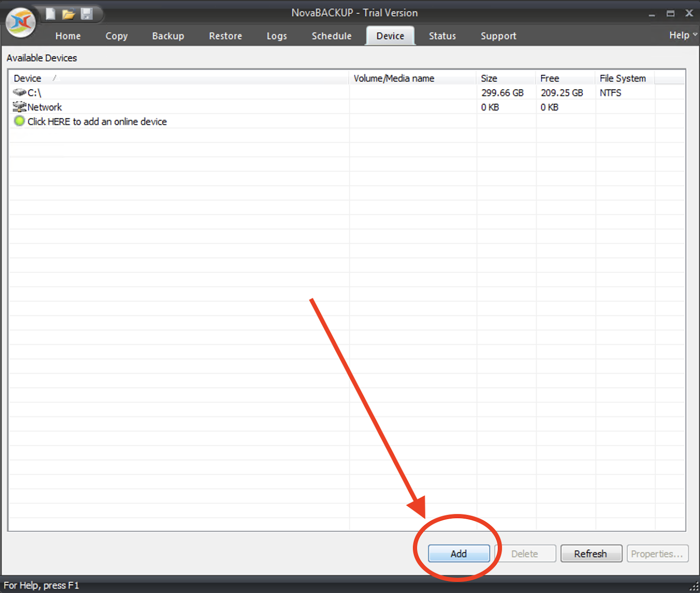This screenshot has width=700, height=593.
Task: Click the Delete button
Action: pyautogui.click(x=525, y=554)
